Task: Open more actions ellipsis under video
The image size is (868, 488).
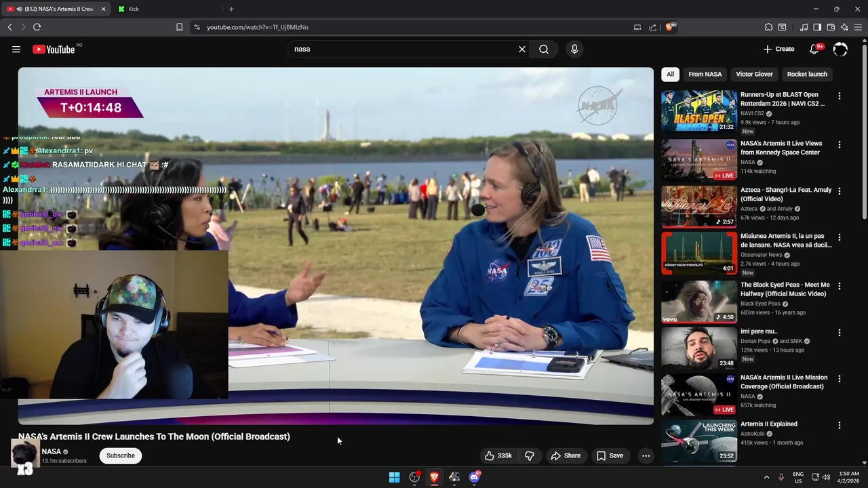Action: tap(646, 455)
